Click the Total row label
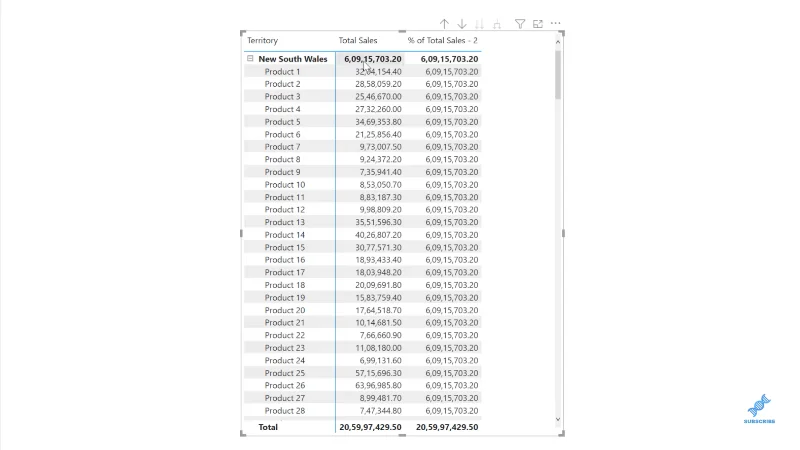The width and height of the screenshot is (800, 450). [268, 427]
